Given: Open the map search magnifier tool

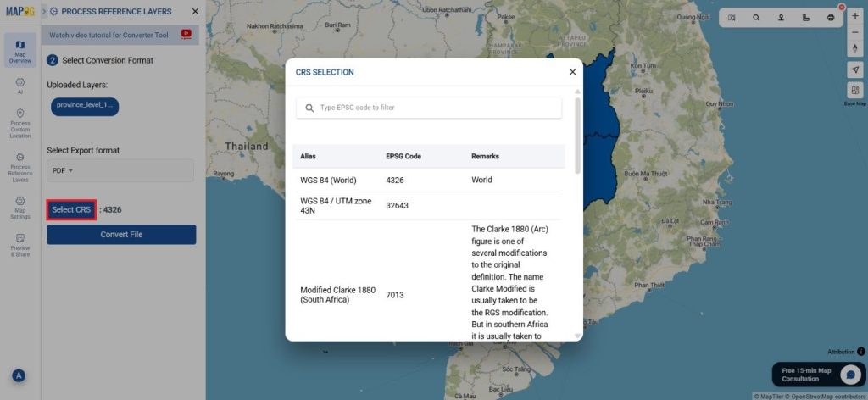Looking at the screenshot, I should click(756, 18).
